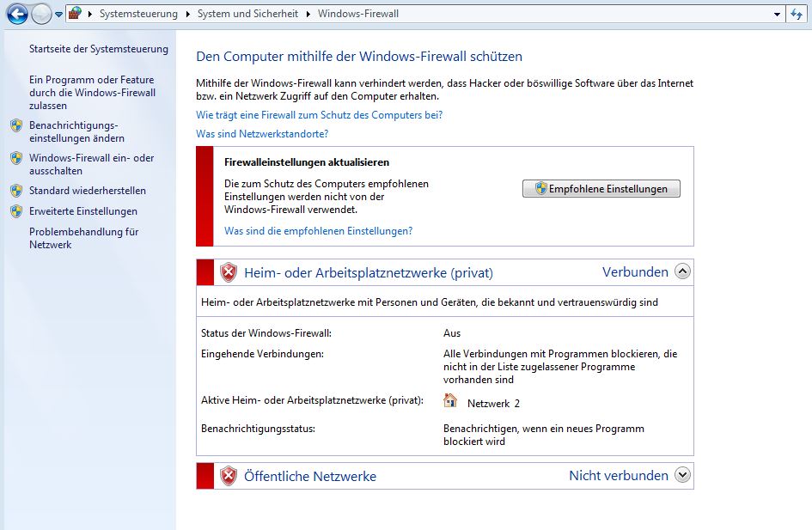Open Windows-Firewall ein- oder ausschalten
This screenshot has height=530, width=812.
tap(92, 164)
